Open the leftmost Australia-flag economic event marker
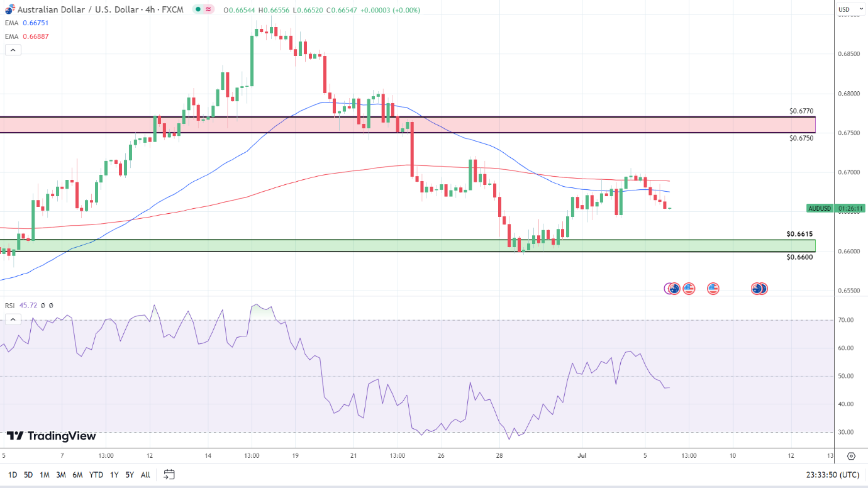 coord(674,289)
